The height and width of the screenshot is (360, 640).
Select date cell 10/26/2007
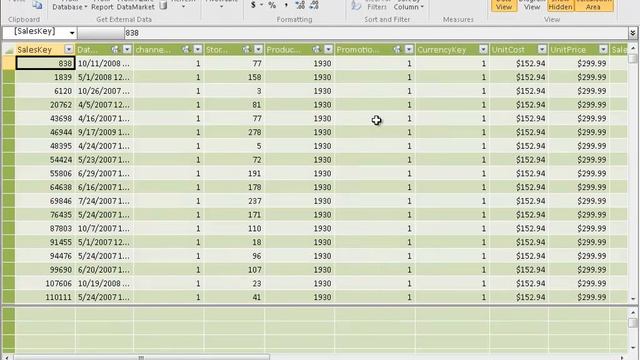[x=104, y=91]
